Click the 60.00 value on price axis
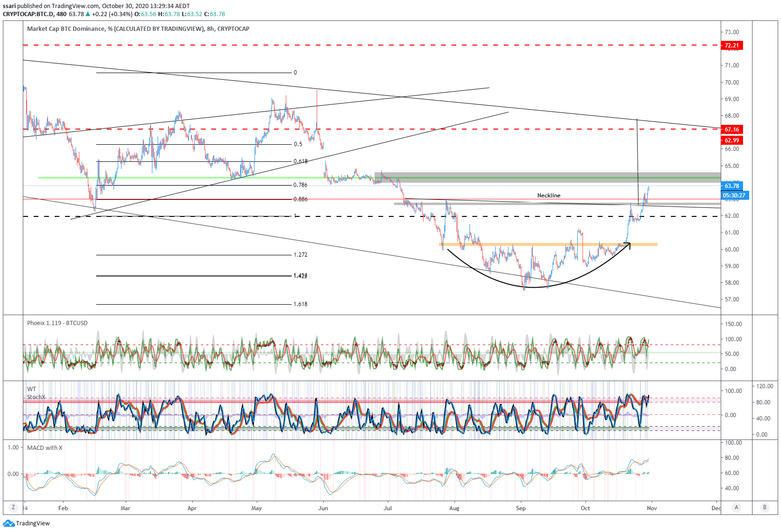 732,249
